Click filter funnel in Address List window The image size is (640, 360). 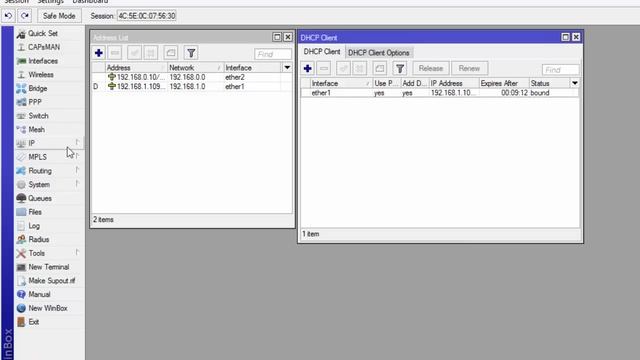pyautogui.click(x=191, y=53)
